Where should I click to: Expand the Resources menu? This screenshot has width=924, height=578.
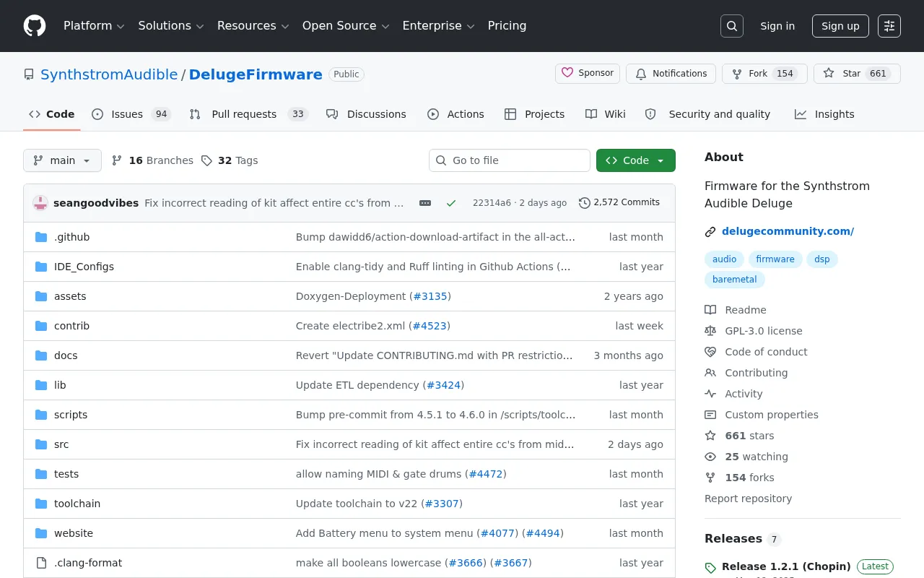(253, 26)
